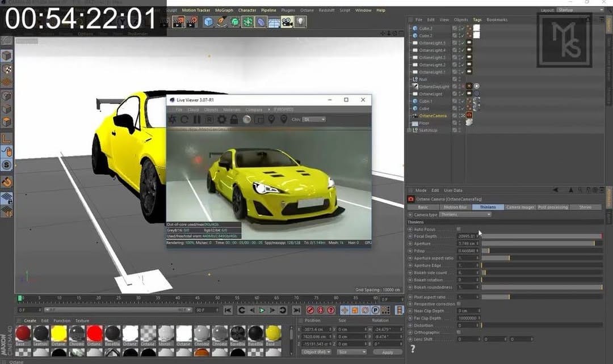The image size is (613, 364).
Task: Click the Fstop value stepper arrows
Action: pyautogui.click(x=478, y=251)
